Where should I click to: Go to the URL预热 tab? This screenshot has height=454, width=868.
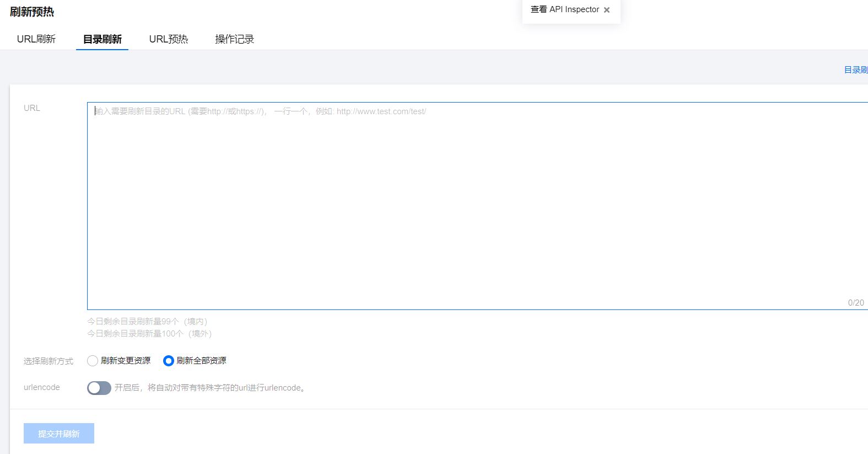169,39
